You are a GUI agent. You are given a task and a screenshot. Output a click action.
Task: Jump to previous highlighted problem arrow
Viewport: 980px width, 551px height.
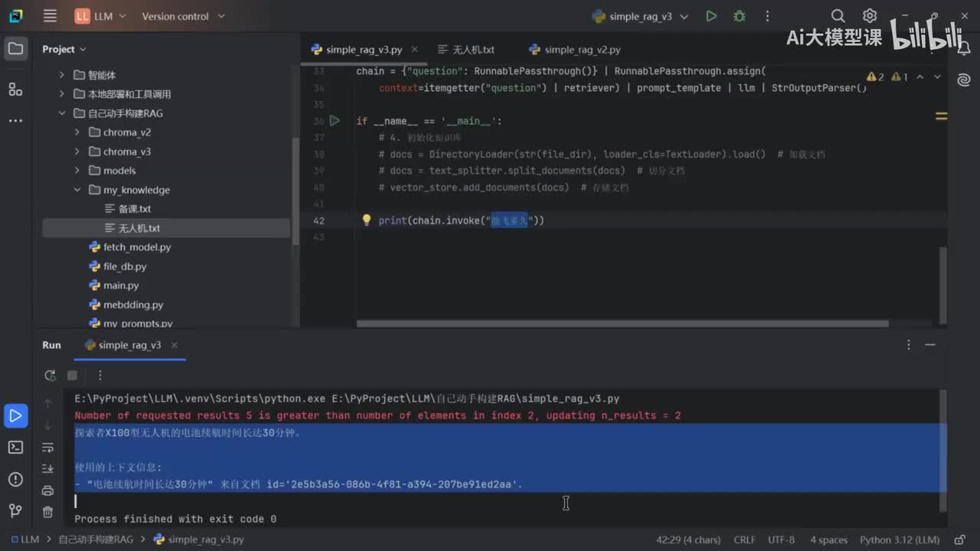pyautogui.click(x=920, y=77)
